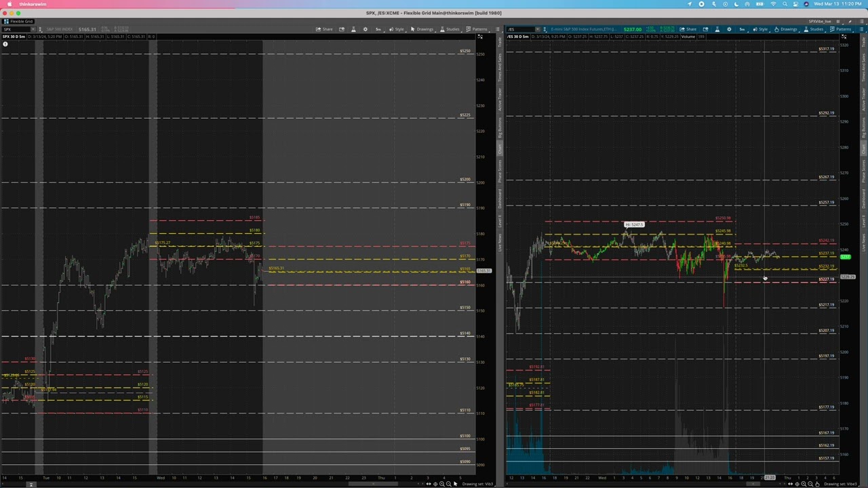The height and width of the screenshot is (488, 868).
Task: Click the /ES chart horizontal scrollbar thumb
Action: coord(753,484)
